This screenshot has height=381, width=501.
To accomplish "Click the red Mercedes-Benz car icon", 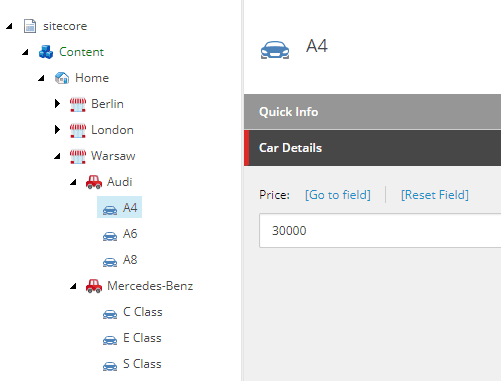I will 94,286.
